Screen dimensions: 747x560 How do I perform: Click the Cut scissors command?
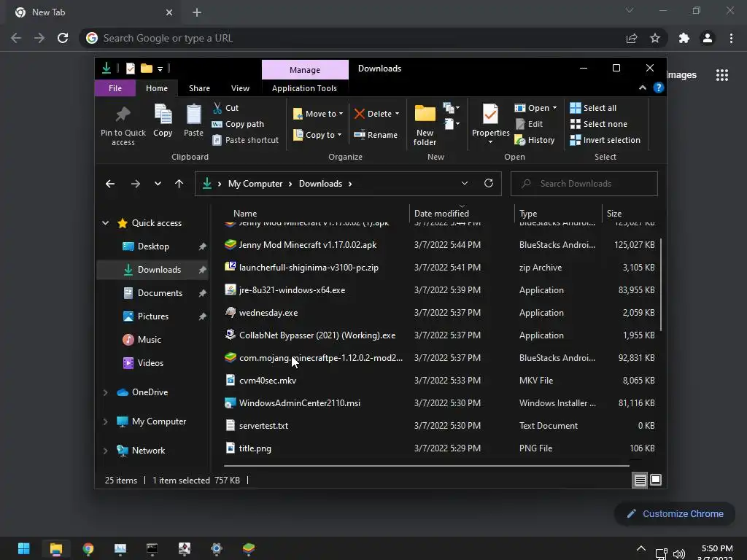coord(225,108)
